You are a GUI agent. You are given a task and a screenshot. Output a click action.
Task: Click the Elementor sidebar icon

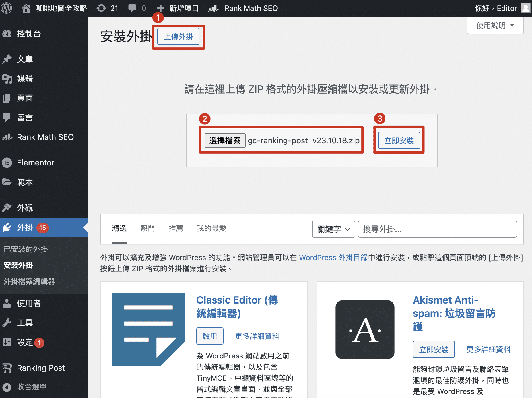7,163
